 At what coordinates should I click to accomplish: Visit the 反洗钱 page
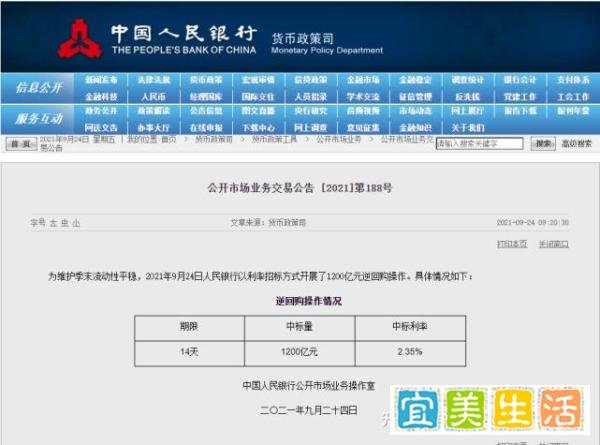tap(468, 97)
